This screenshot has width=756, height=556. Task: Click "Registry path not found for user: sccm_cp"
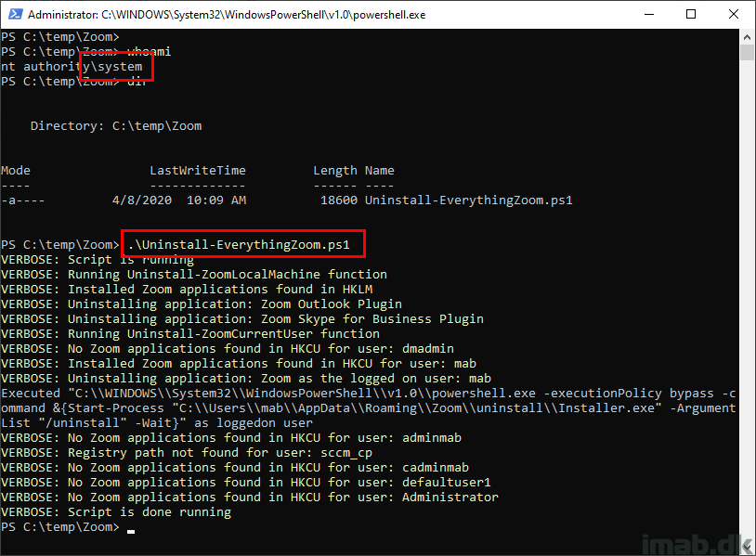187,453
